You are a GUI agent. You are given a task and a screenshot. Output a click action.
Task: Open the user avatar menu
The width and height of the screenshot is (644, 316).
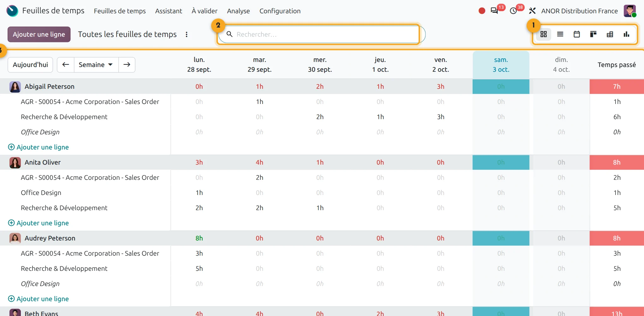(630, 11)
